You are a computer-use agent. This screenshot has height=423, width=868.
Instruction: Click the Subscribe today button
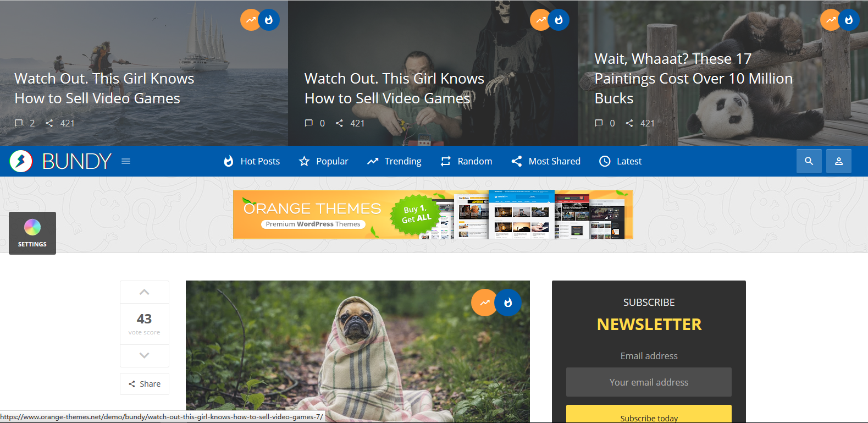[x=649, y=416]
